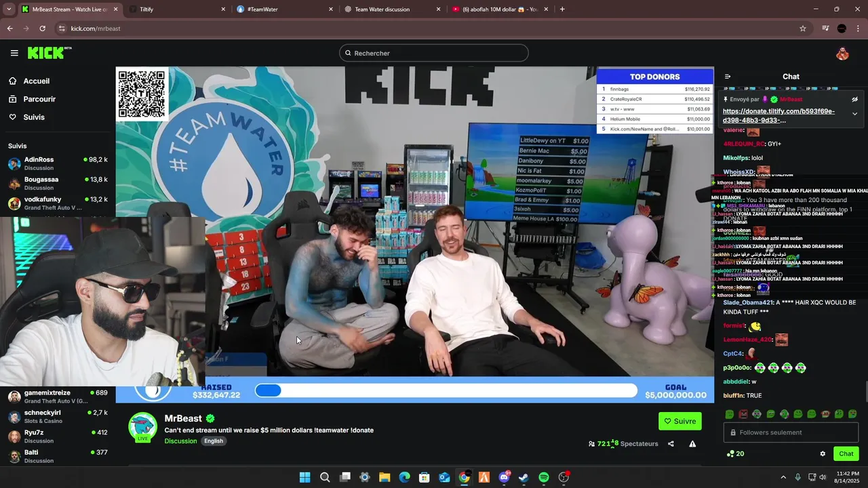The width and height of the screenshot is (868, 488).
Task: Click the English language tag
Action: click(x=214, y=441)
